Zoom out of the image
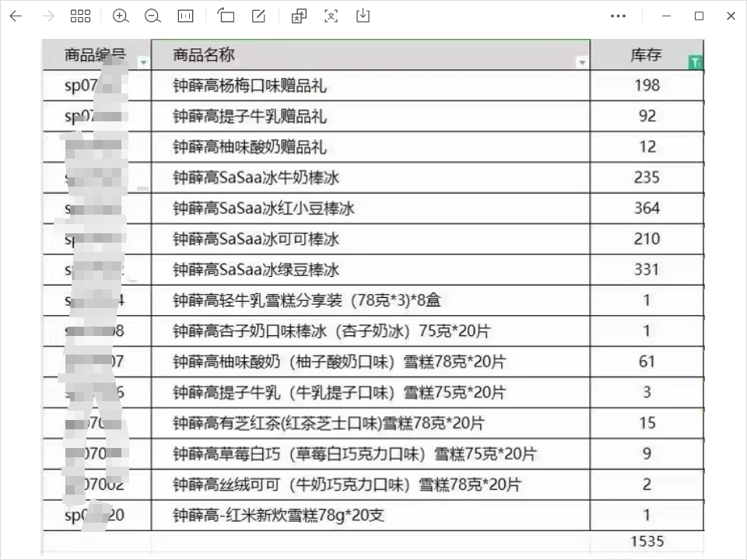 [x=153, y=16]
